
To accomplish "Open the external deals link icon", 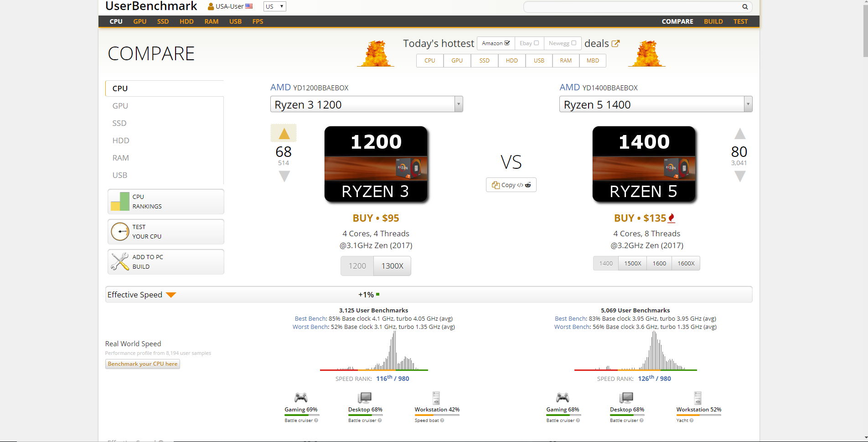I will coord(615,43).
